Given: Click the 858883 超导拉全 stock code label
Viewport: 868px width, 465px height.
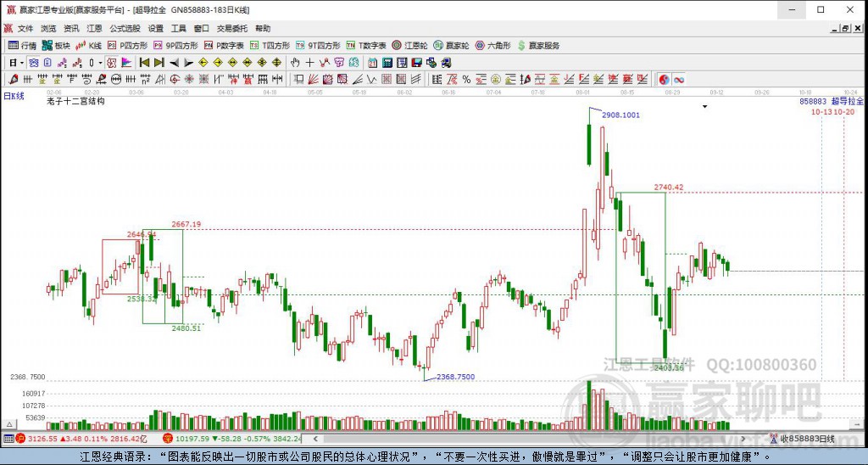Looking at the screenshot, I should (x=832, y=102).
